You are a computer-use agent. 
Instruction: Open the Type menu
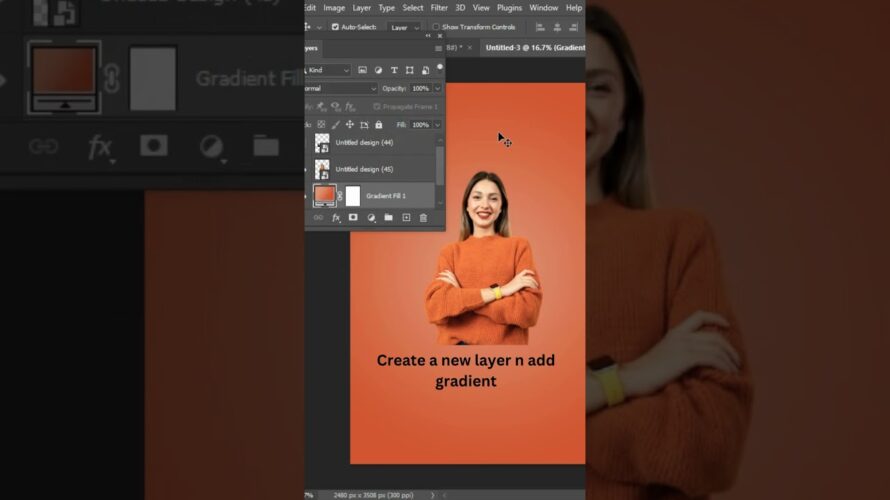point(387,8)
